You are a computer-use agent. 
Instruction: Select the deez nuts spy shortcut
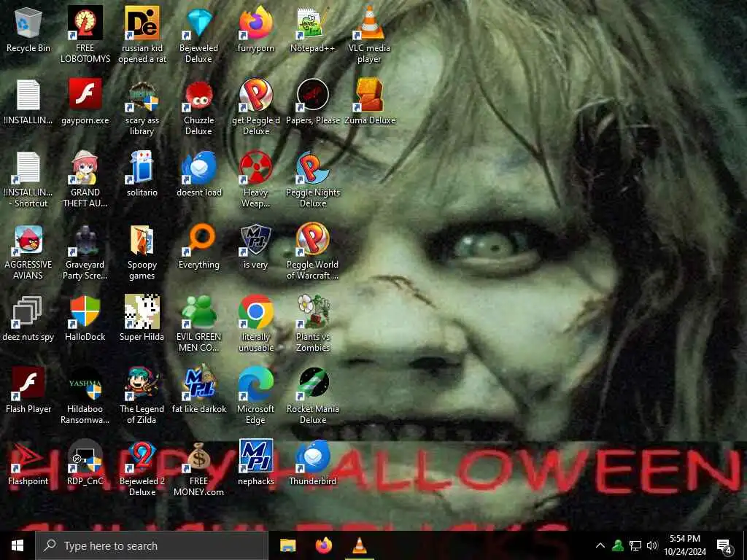coord(28,312)
